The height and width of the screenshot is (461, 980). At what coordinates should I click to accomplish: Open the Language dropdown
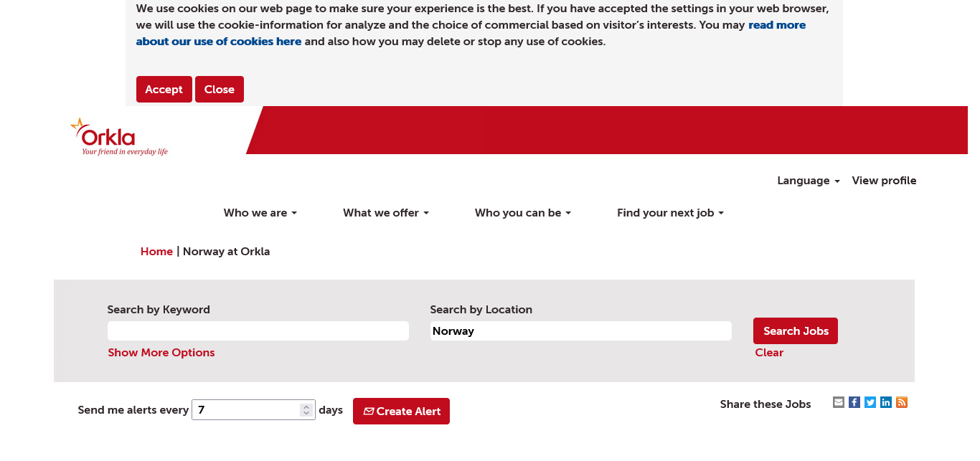(x=808, y=181)
